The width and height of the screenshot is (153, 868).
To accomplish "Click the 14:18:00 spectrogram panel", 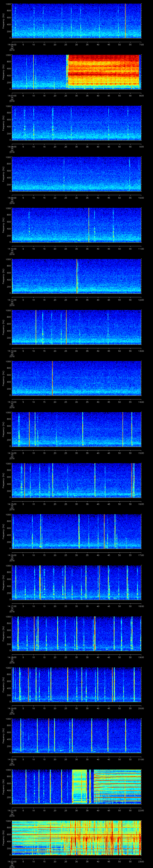I will tap(77, 633).
